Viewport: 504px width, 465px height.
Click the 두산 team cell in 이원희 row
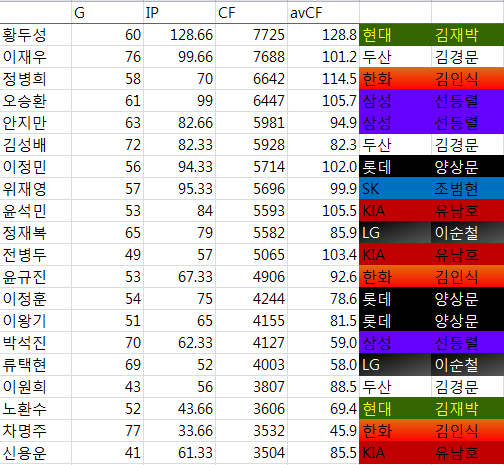(395, 387)
